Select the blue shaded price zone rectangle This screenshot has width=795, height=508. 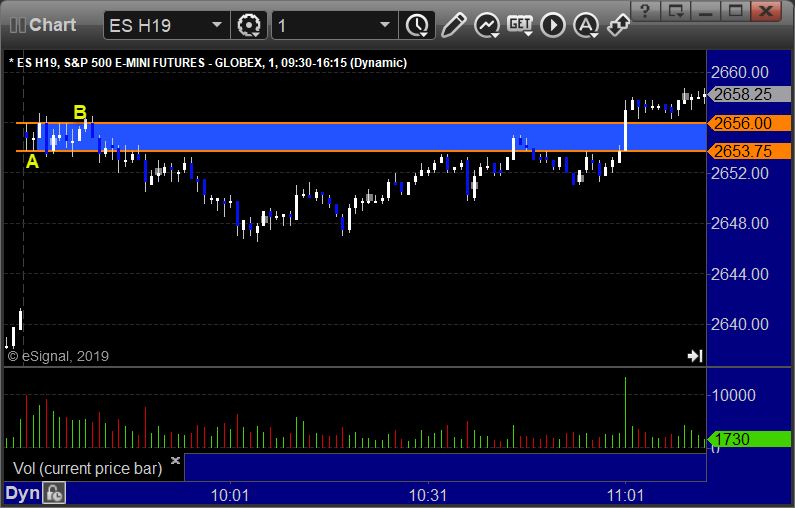(371, 137)
